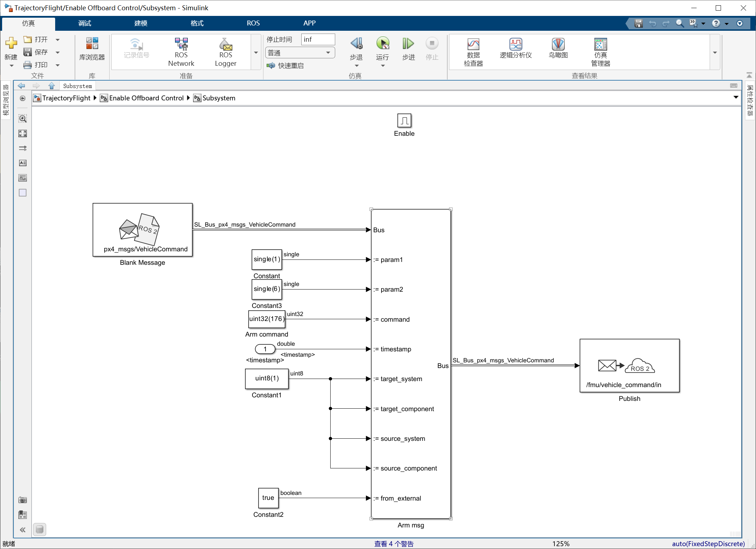
Task: Click the zoom-in palette icon
Action: click(23, 118)
